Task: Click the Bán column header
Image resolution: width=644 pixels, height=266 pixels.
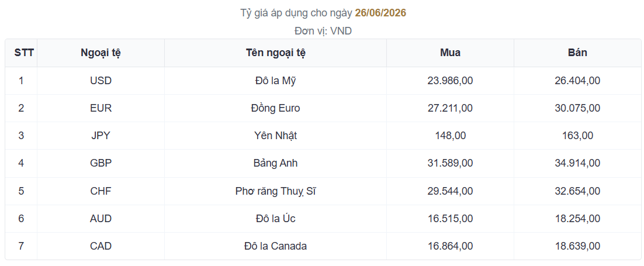Action: tap(577, 53)
